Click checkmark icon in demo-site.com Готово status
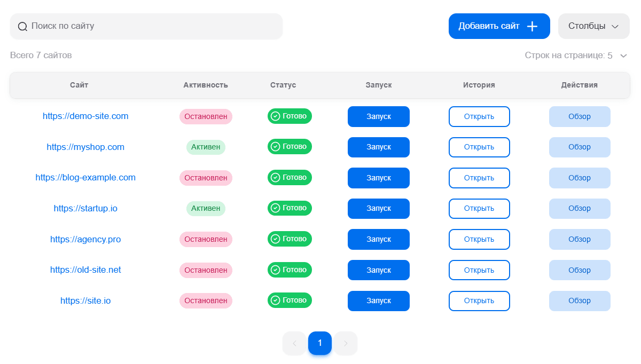Image resolution: width=641 pixels, height=364 pixels. pos(276,116)
